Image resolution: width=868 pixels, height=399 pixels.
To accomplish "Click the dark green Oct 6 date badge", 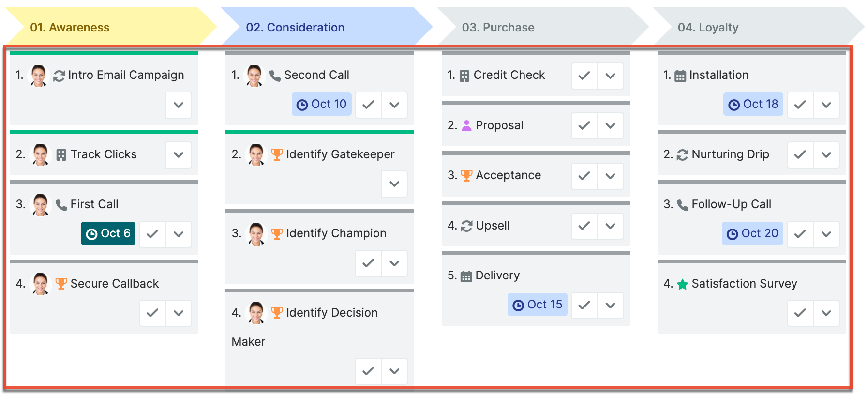I will coord(108,233).
